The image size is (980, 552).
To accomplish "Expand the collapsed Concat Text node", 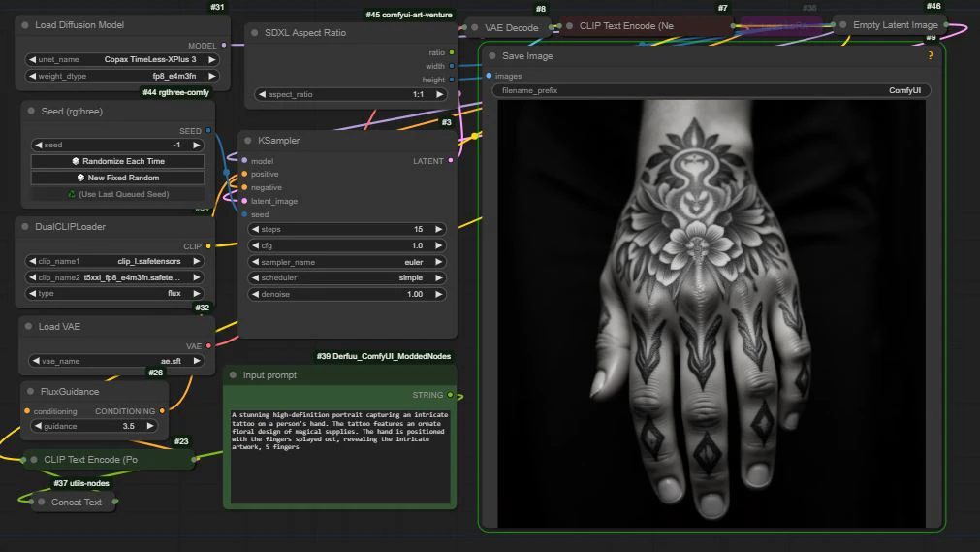I will pos(41,502).
